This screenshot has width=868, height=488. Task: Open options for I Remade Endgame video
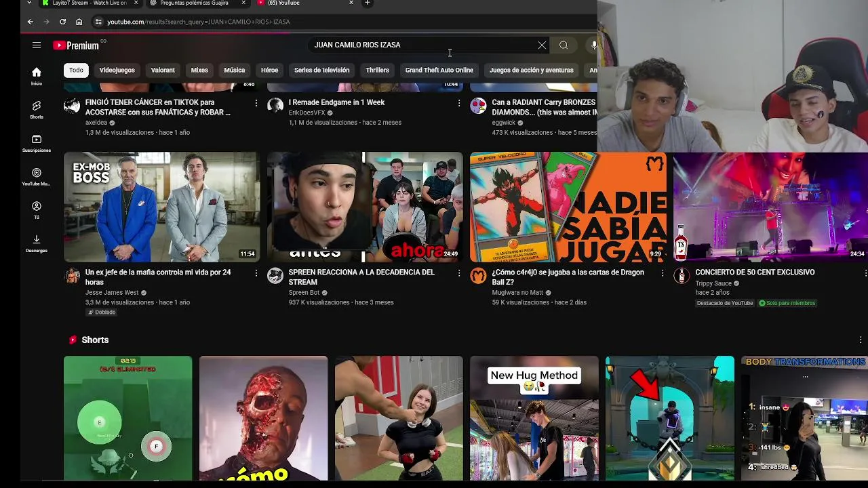click(459, 103)
